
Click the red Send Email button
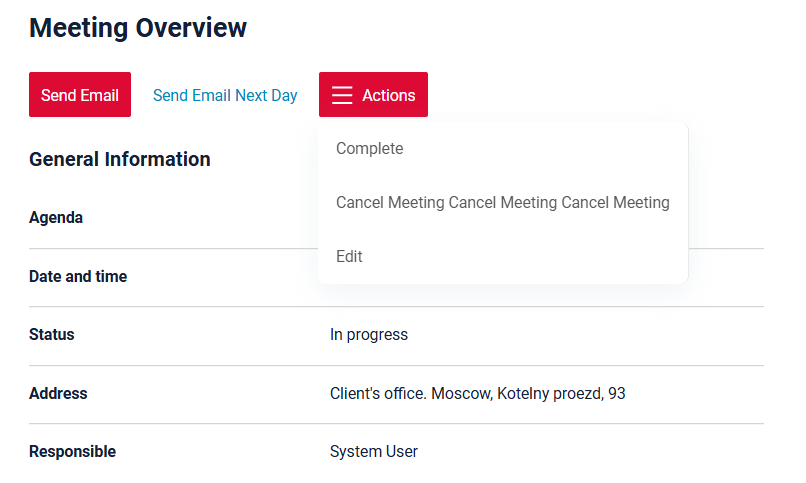pyautogui.click(x=79, y=95)
